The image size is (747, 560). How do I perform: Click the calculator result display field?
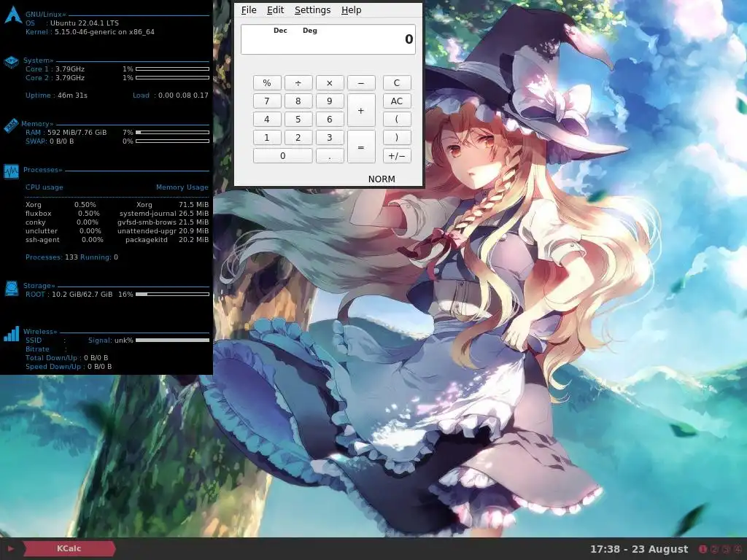click(328, 39)
